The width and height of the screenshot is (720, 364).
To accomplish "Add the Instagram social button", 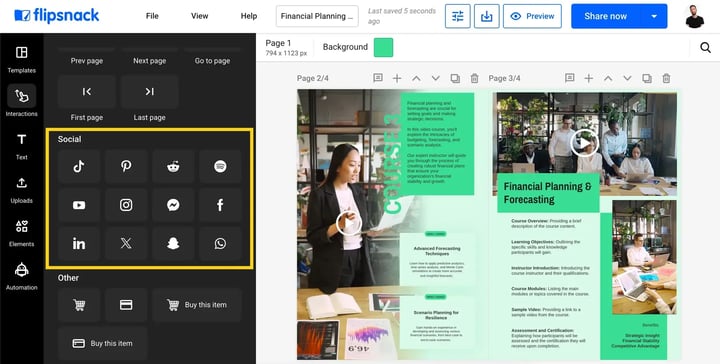I will 126,205.
